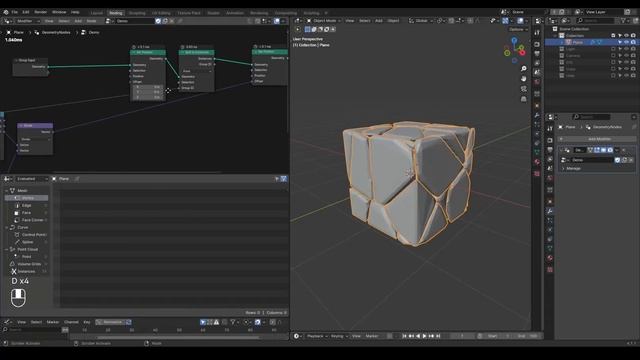Click the viewport zoom magnifier icon

(x=524, y=69)
